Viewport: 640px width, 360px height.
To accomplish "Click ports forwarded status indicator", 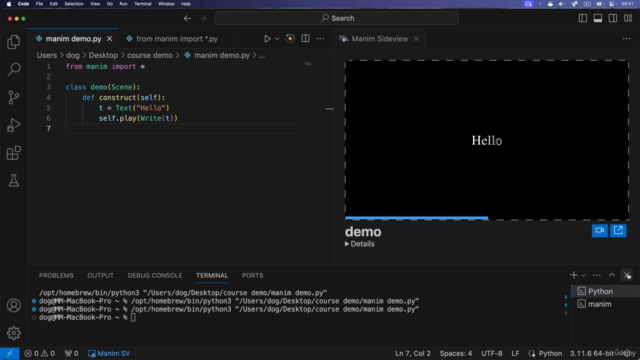I will click(x=71, y=353).
